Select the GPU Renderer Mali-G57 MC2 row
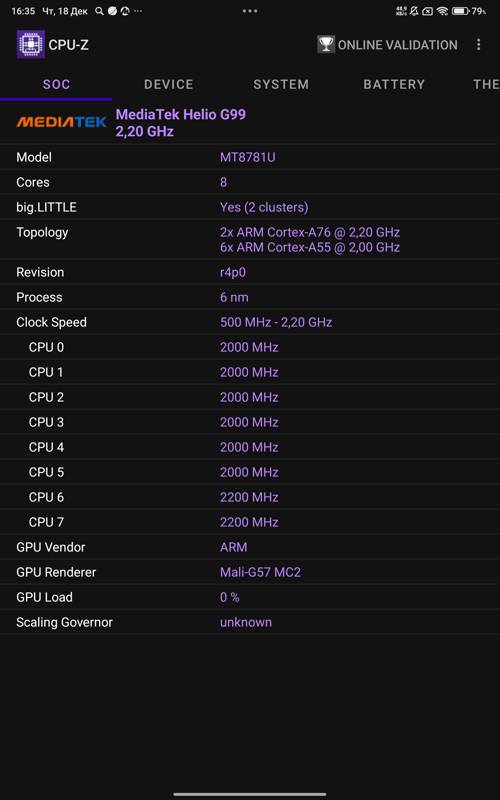Screen dimensions: 500x800 [x=250, y=572]
